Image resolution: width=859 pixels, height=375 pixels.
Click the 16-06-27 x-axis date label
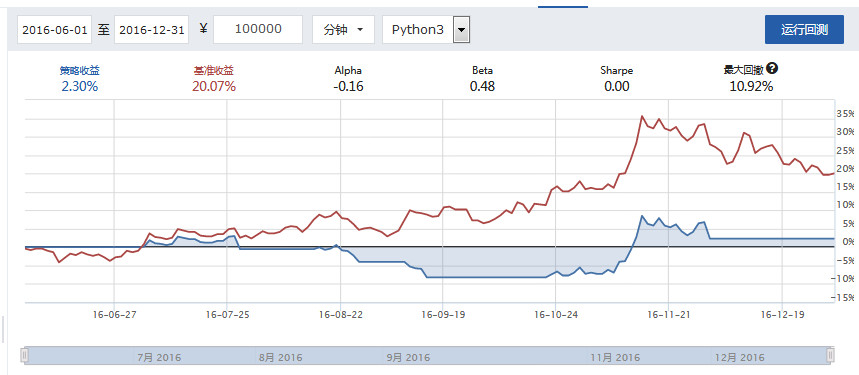tap(114, 315)
